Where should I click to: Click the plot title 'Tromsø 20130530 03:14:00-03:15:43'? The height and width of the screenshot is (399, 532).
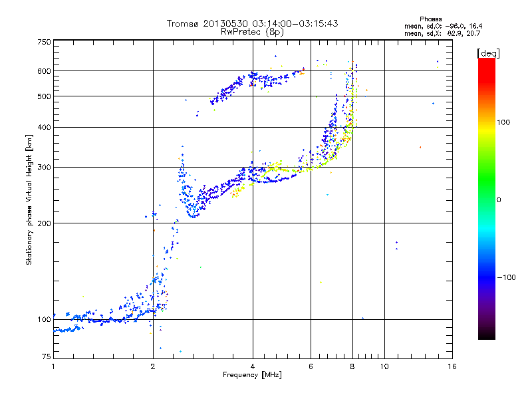pos(252,23)
